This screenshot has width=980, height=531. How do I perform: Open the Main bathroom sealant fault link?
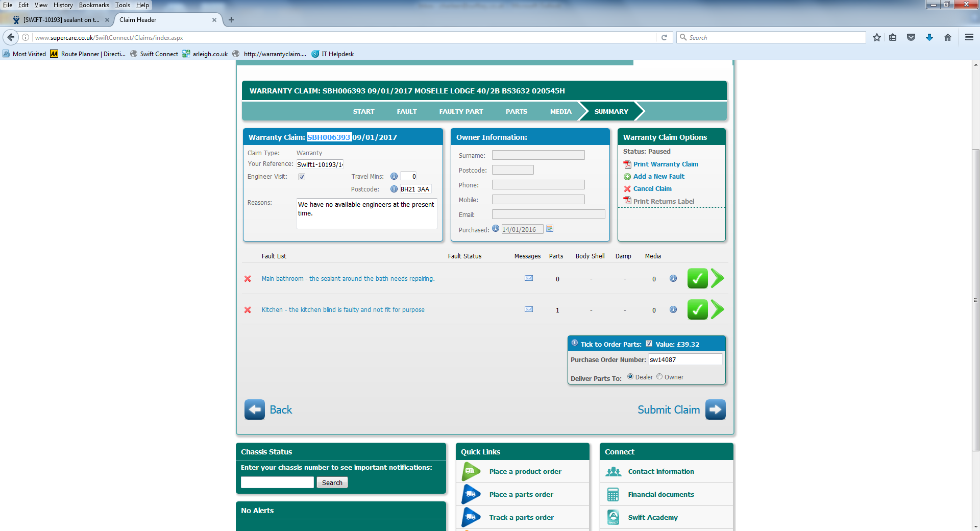pyautogui.click(x=348, y=279)
